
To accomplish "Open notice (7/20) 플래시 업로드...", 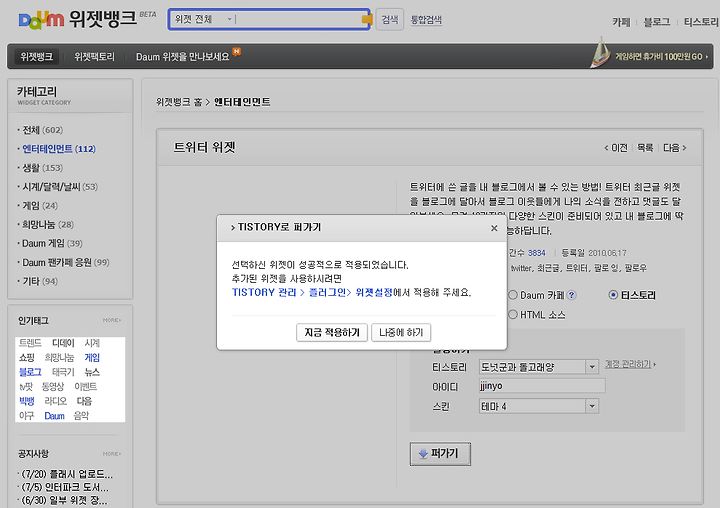I will (x=67, y=474).
